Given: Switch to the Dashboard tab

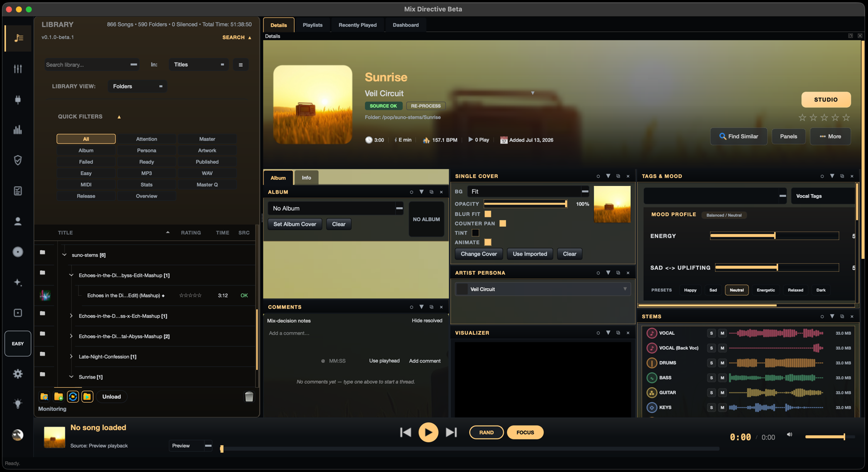Looking at the screenshot, I should (406, 25).
